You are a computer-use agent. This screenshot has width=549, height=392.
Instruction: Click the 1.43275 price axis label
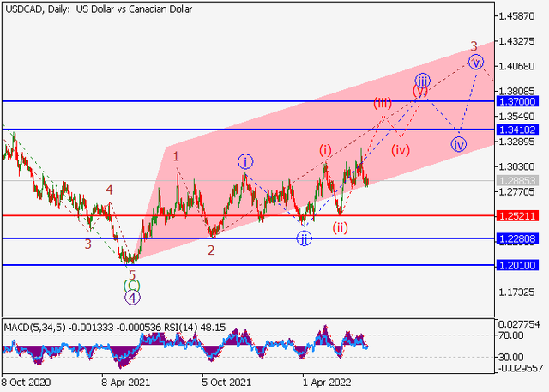516,41
